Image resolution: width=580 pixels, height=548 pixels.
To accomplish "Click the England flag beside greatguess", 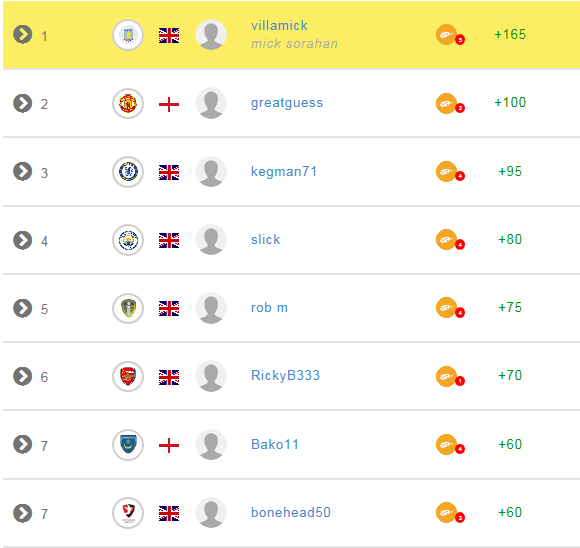I will (169, 104).
